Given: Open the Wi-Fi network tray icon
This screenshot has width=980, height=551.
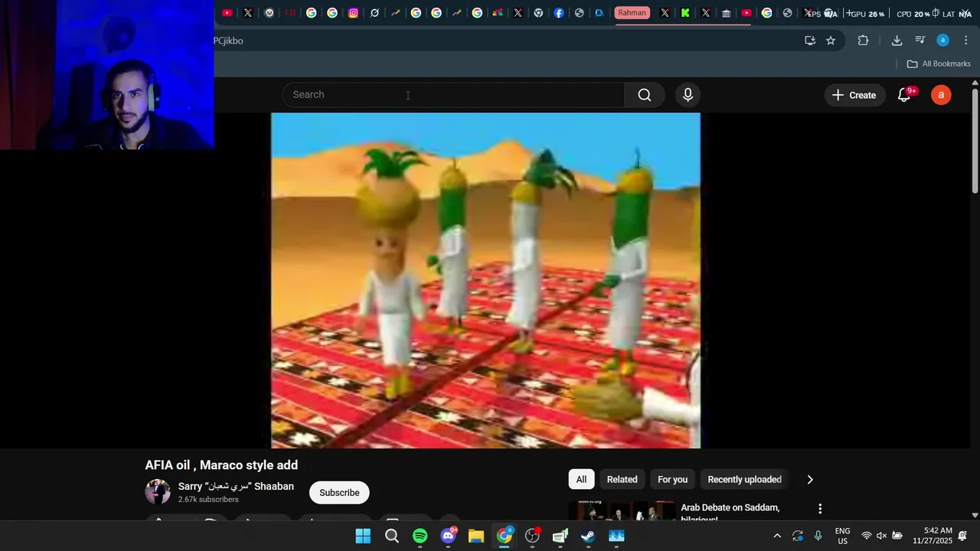Looking at the screenshot, I should [x=866, y=536].
